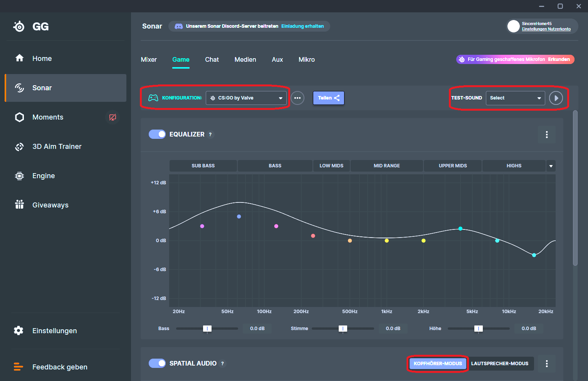
Task: Toggle the Spatial Audio switch
Action: click(x=157, y=363)
